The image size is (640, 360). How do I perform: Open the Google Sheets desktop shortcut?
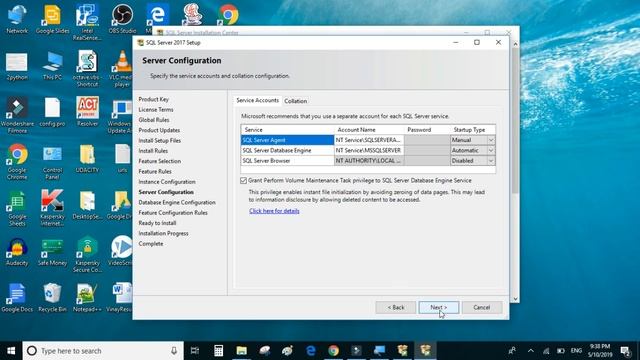pyautogui.click(x=17, y=208)
